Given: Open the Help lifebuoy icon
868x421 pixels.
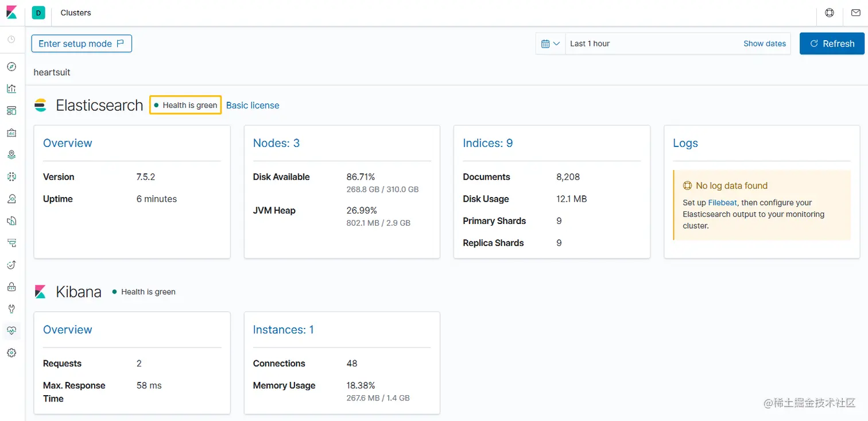Looking at the screenshot, I should click(829, 12).
